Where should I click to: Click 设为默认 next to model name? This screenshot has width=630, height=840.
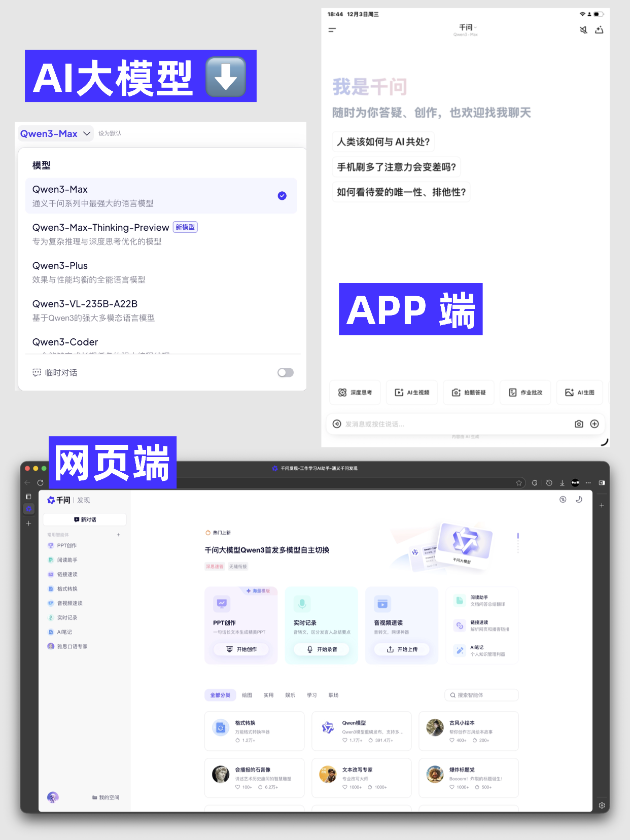[110, 133]
